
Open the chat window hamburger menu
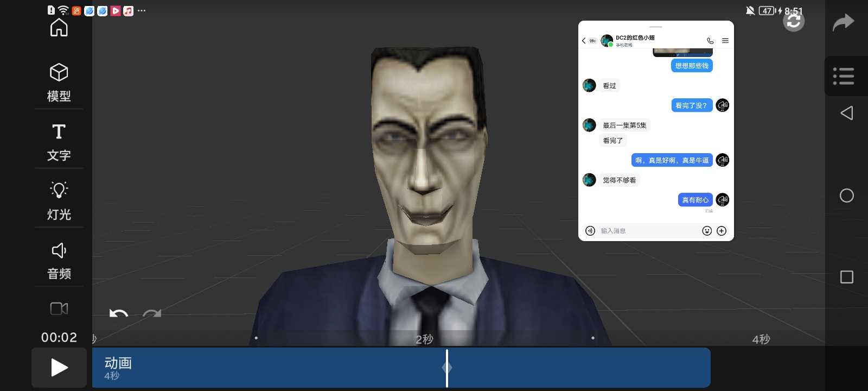tap(725, 41)
